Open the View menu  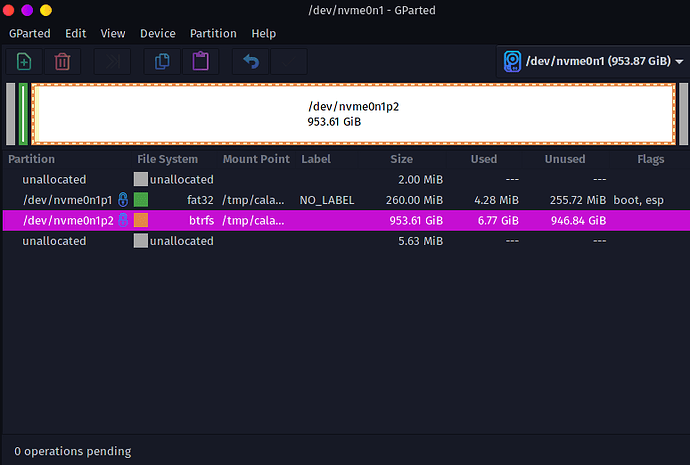(113, 33)
